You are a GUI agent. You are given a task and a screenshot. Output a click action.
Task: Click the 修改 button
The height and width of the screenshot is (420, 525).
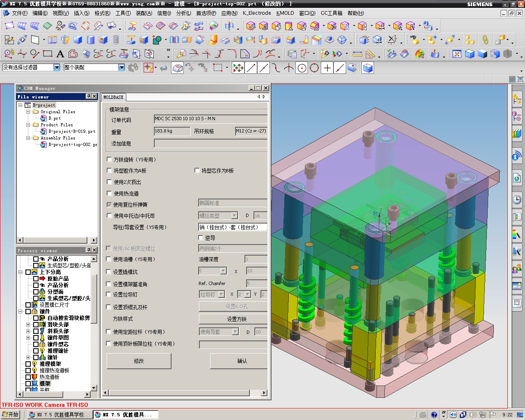click(139, 361)
